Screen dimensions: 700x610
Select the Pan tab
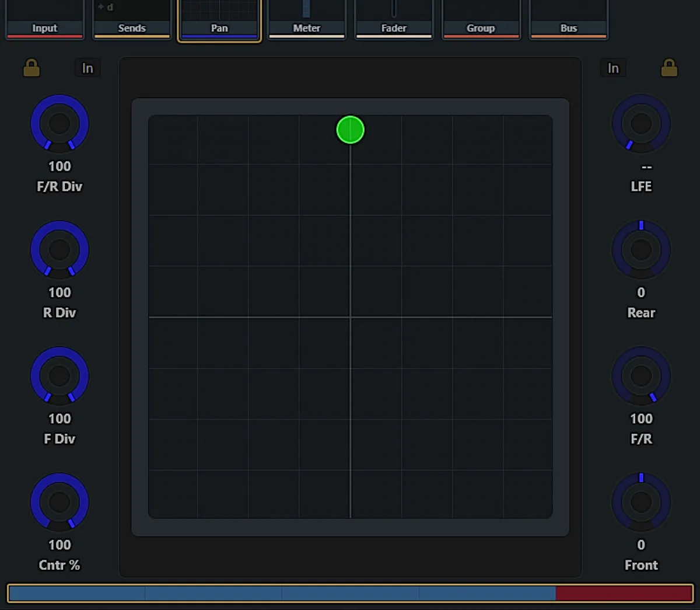[x=219, y=20]
